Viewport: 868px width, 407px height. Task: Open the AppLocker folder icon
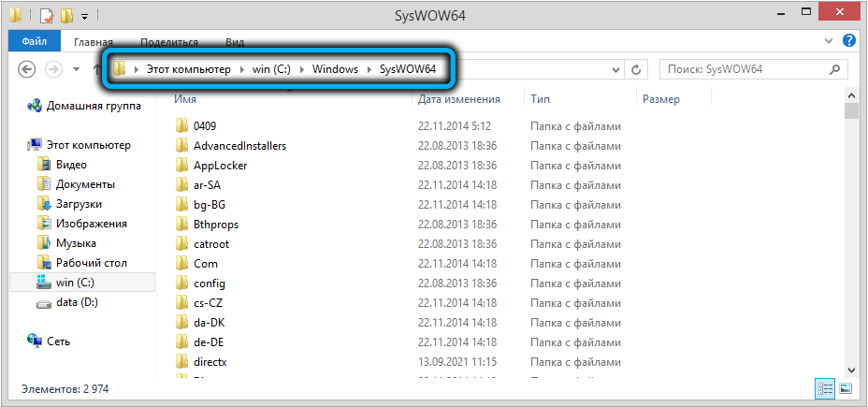click(x=181, y=165)
